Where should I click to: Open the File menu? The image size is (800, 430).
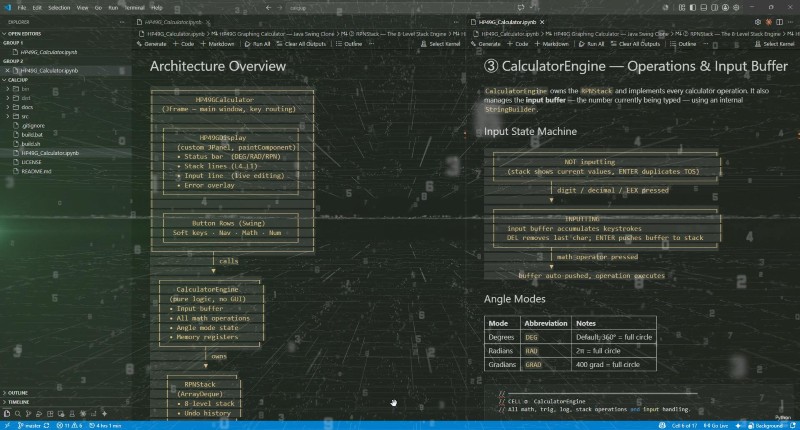click(22, 8)
